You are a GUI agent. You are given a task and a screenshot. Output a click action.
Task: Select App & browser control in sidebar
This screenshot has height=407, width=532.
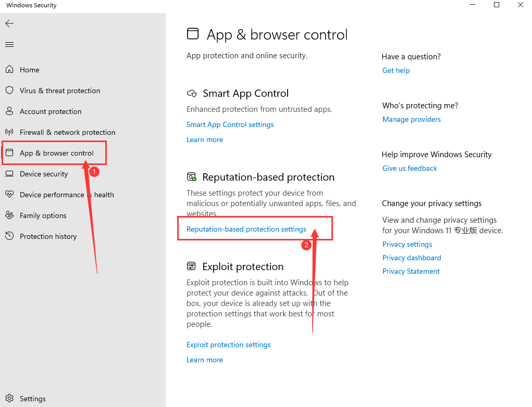click(x=56, y=153)
